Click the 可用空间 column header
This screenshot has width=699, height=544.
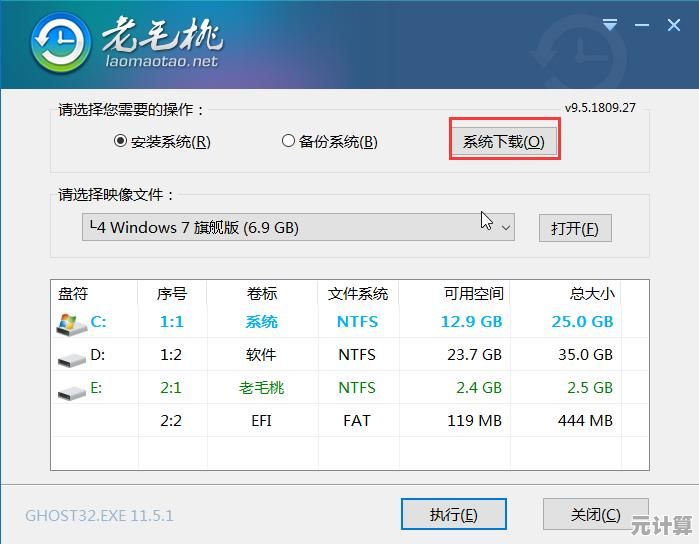[473, 293]
